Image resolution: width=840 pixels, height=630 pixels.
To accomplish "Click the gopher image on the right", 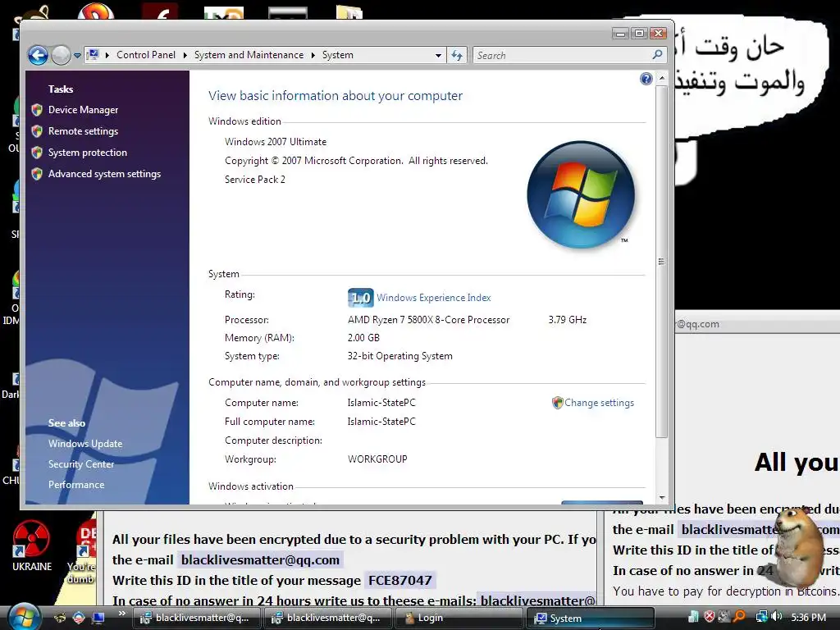I will point(798,547).
